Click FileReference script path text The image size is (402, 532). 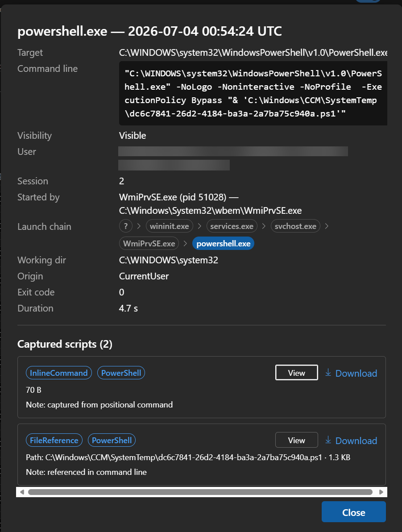188,457
